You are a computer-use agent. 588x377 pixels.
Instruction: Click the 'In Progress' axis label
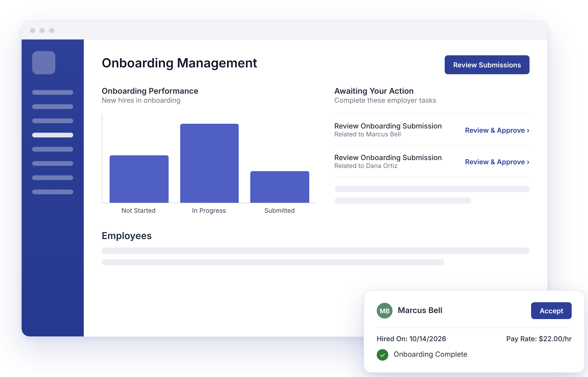coord(209,211)
